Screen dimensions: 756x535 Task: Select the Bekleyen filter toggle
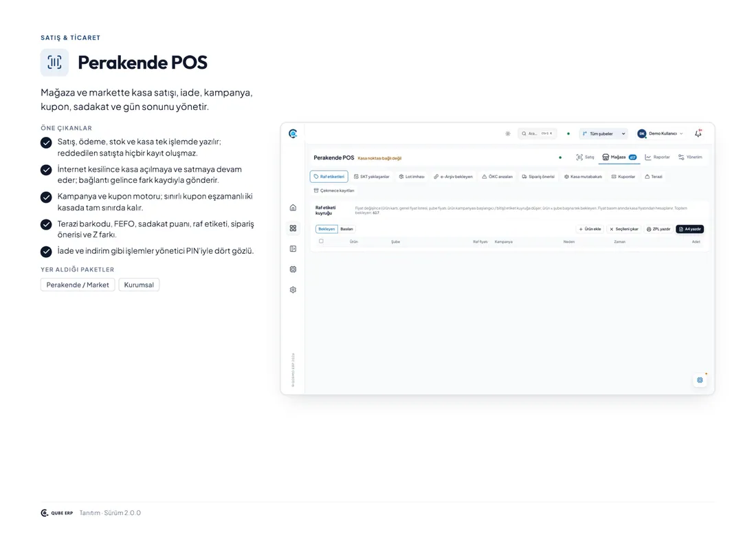point(326,229)
